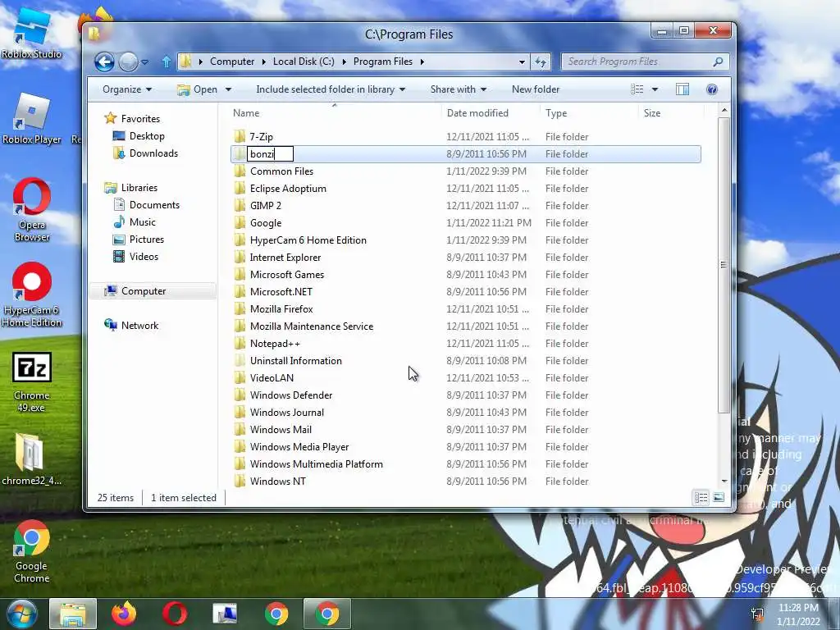840x630 pixels.
Task: Select Roblox Studio desktop icon
Action: tap(31, 33)
